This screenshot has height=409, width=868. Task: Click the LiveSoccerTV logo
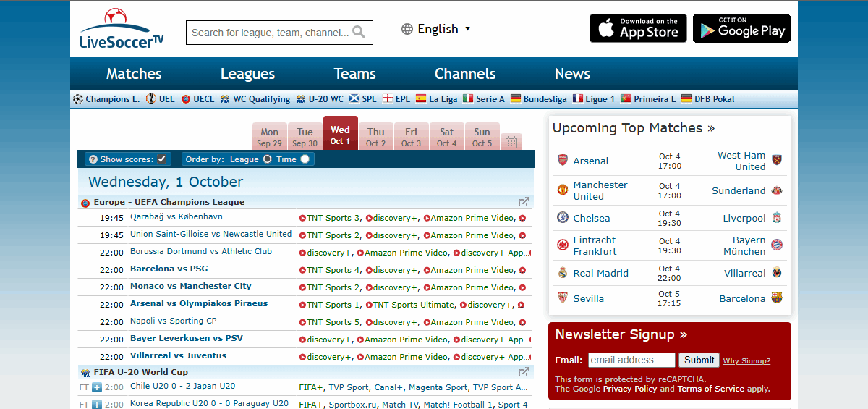pos(122,29)
